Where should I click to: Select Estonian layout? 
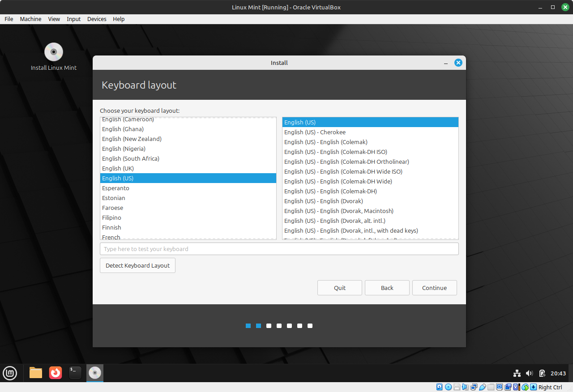(188, 198)
